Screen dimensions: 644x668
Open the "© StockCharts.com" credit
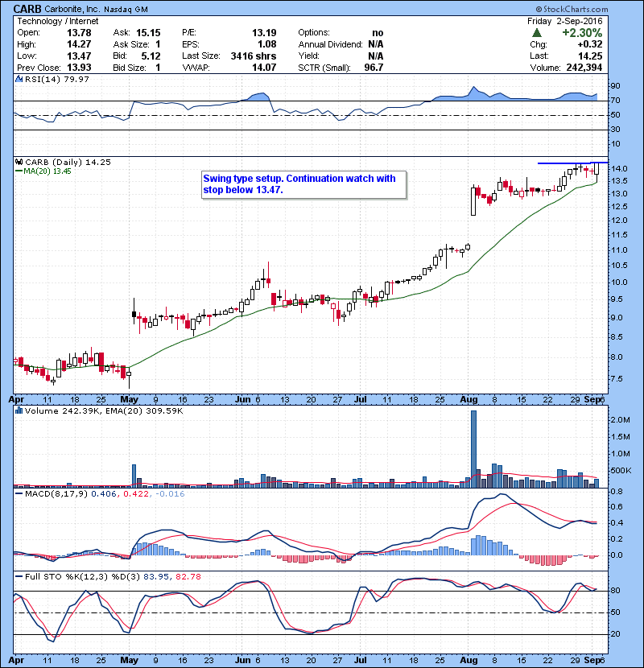572,9
